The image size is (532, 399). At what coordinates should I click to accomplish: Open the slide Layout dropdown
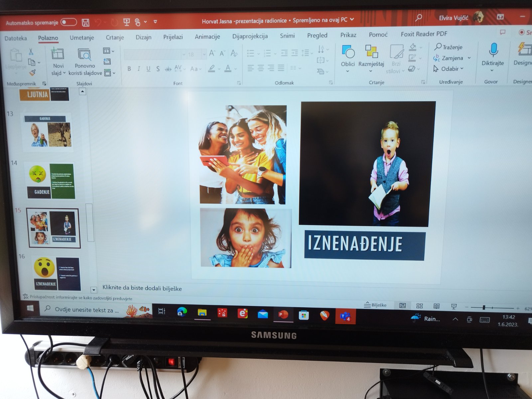point(108,51)
